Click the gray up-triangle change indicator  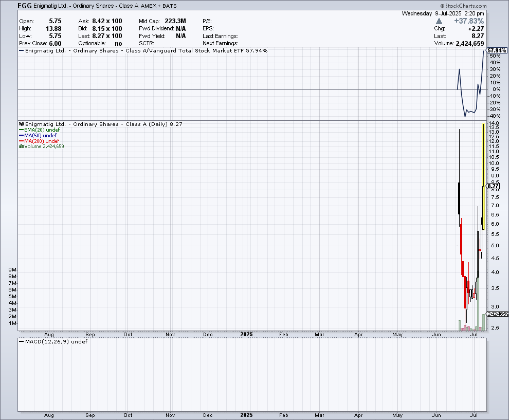pyautogui.click(x=439, y=21)
